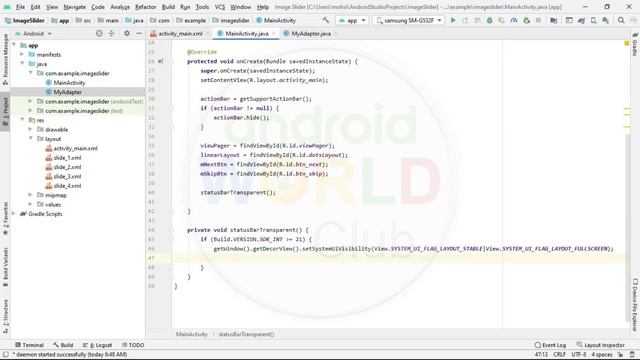
Task: Click the Profile app gauge icon
Action: [x=514, y=20]
